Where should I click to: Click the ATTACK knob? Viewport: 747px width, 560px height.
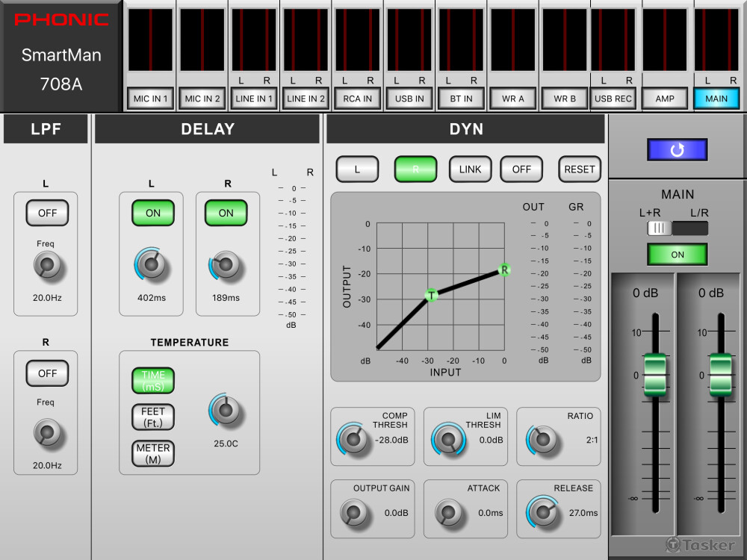coord(448,513)
